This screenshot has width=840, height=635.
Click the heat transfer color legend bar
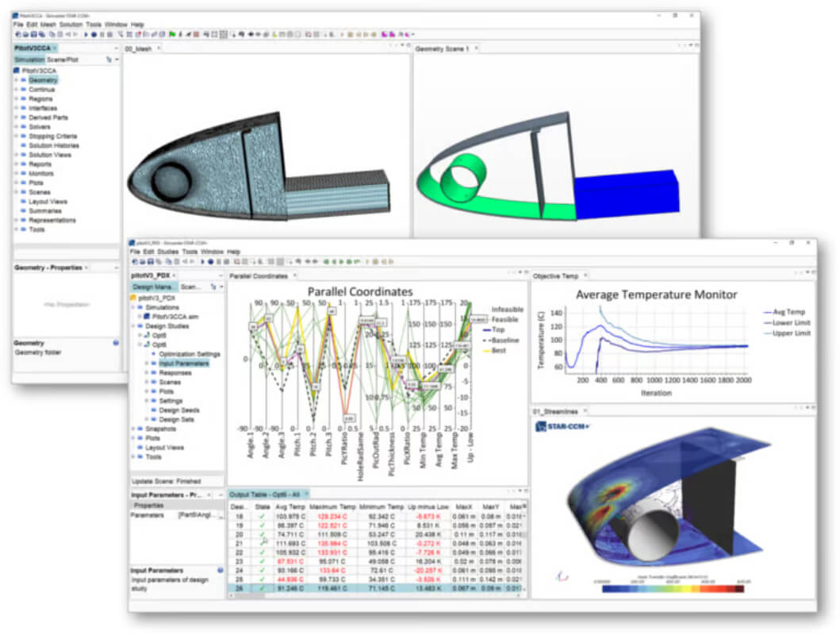pyautogui.click(x=673, y=589)
